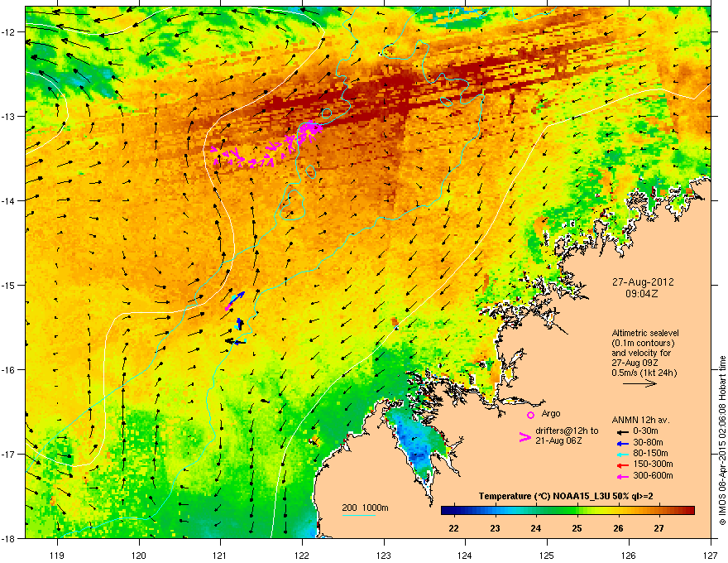Select the magenta 300-600m arrow in legend

tap(623, 477)
